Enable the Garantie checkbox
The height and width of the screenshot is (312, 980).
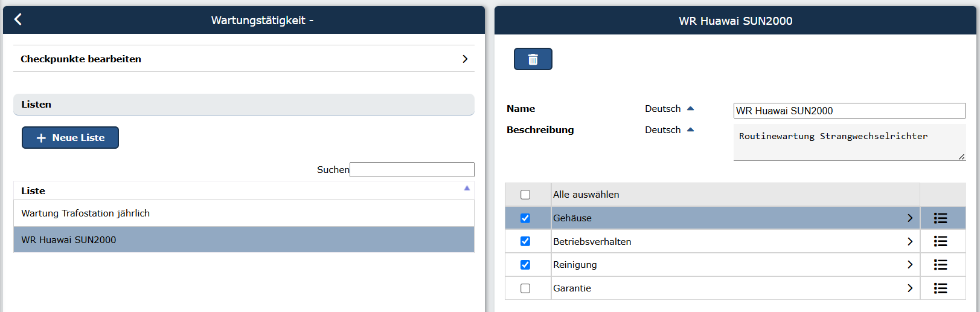(525, 288)
